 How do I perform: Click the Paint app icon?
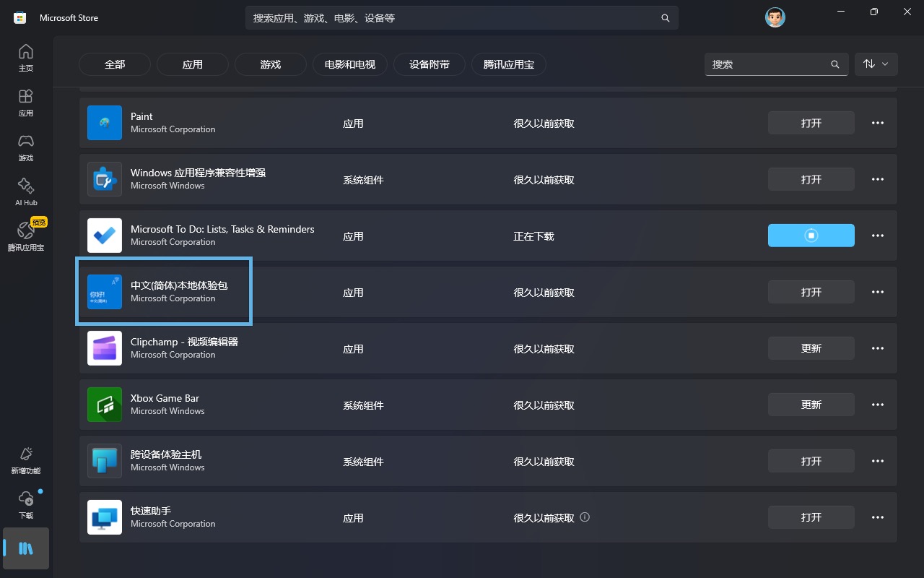point(105,123)
